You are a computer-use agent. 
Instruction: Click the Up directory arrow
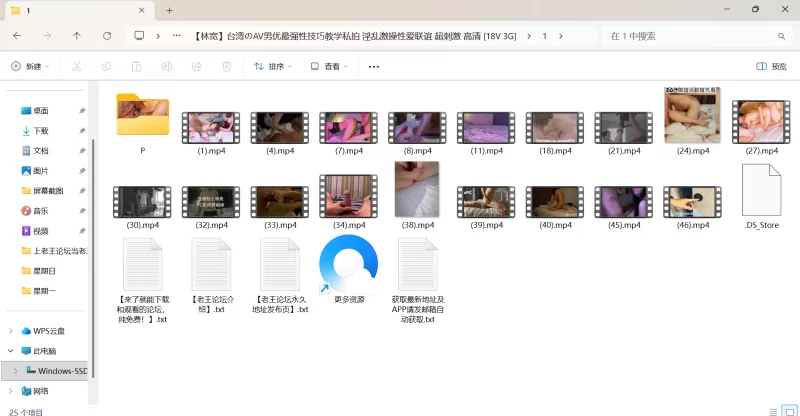(77, 36)
